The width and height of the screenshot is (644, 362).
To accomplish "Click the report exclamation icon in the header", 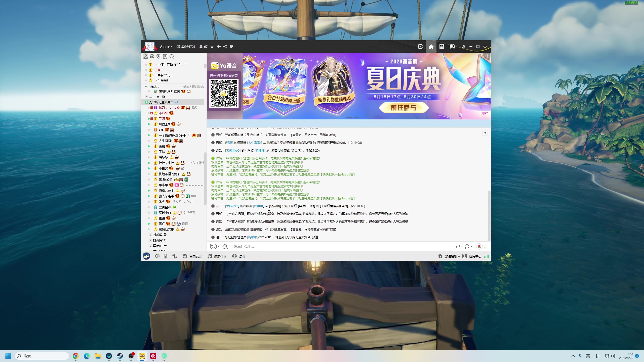I will point(231,47).
